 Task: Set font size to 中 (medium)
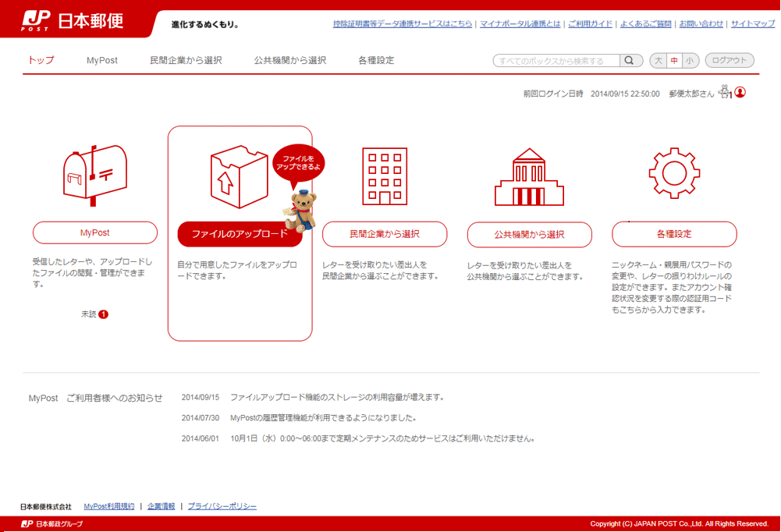click(x=674, y=61)
